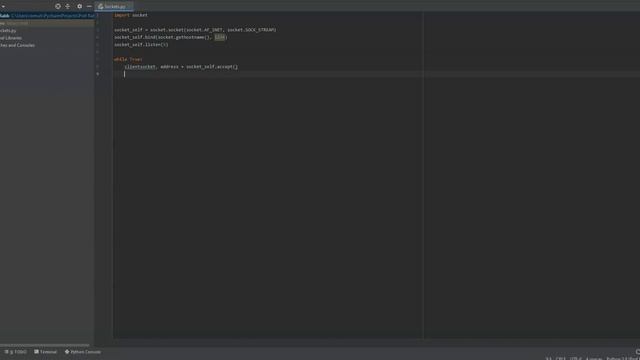This screenshot has width=640, height=360.
Task: Open the TODO tool window
Action: coord(16,352)
